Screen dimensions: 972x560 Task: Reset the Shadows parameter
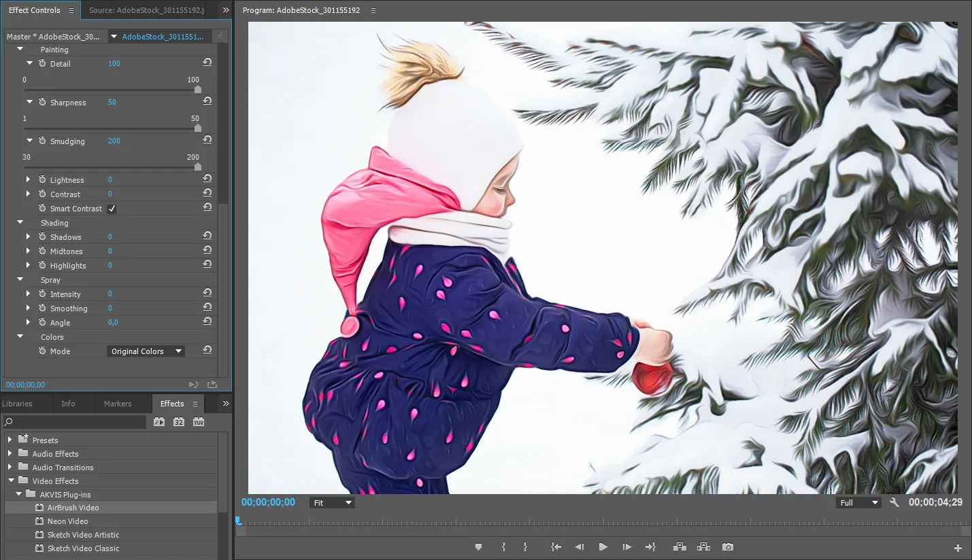pyautogui.click(x=207, y=236)
